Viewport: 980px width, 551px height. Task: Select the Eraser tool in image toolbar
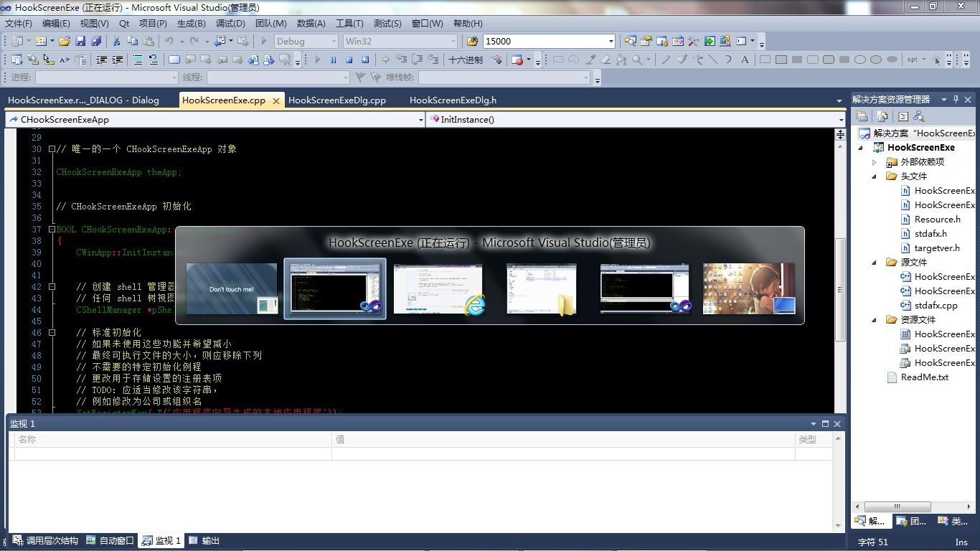point(606,60)
